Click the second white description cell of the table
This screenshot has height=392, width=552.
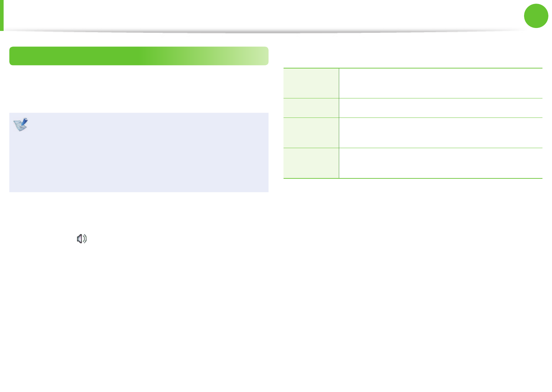440,108
